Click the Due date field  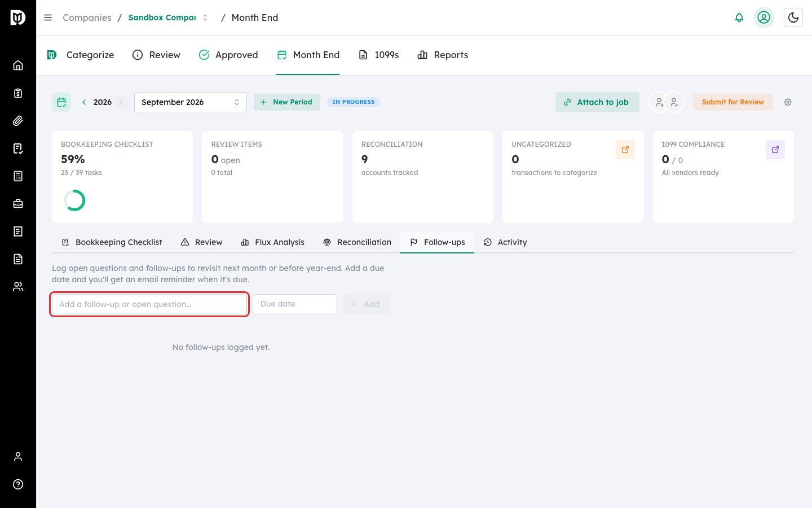click(295, 304)
